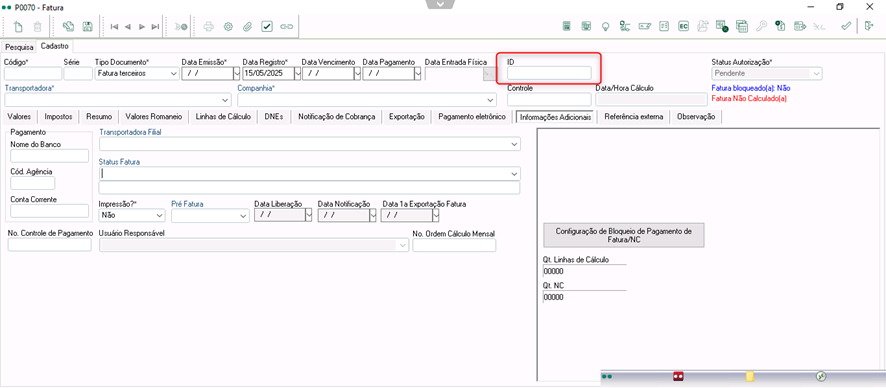Click the calculator icon at right toolbar start
Screen dimensions: 886x388
[567, 26]
